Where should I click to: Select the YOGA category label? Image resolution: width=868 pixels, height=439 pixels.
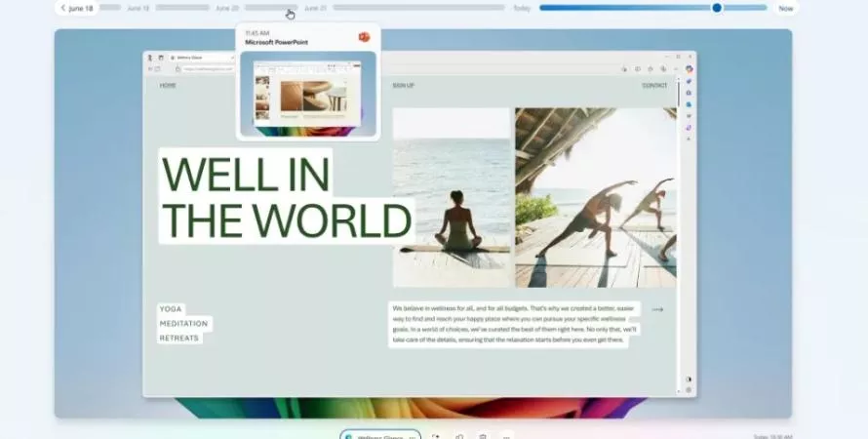(x=171, y=309)
